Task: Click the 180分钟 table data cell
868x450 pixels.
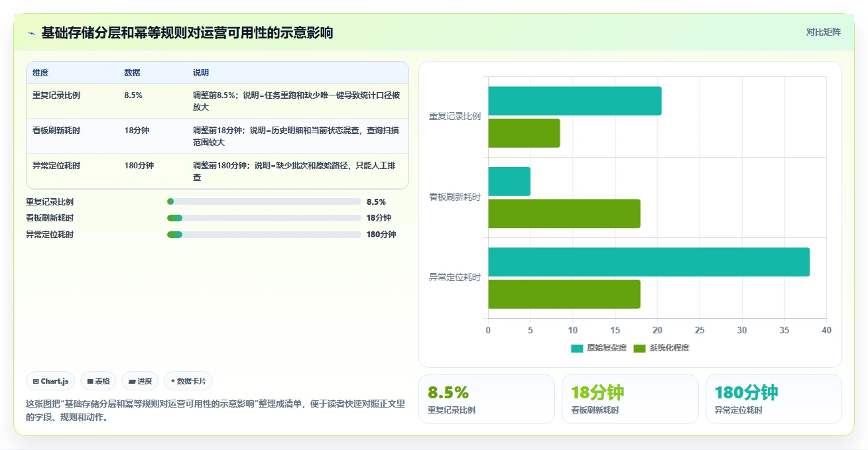Action: pos(139,165)
